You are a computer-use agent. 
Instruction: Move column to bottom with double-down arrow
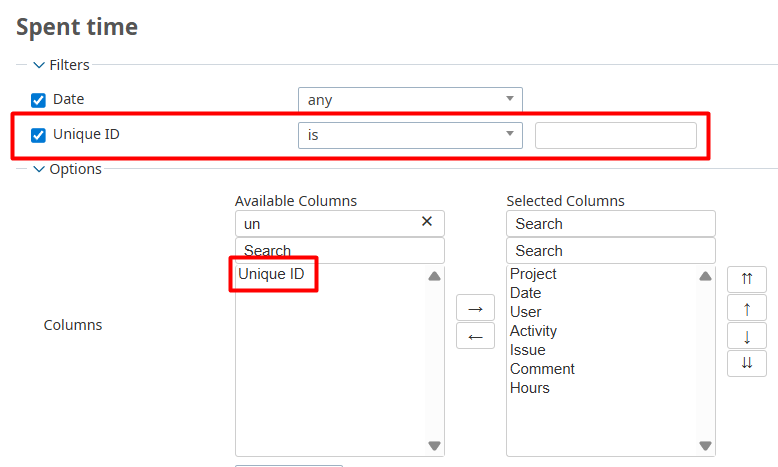point(746,362)
